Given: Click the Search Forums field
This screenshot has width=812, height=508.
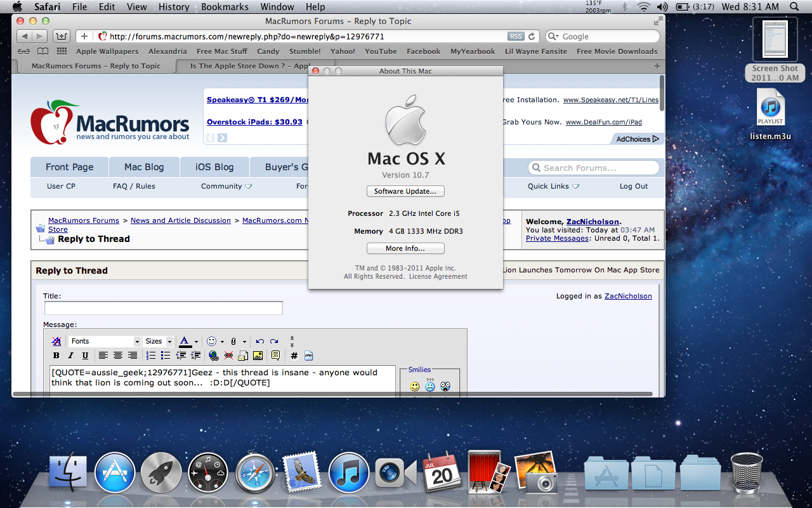Looking at the screenshot, I should tap(593, 168).
